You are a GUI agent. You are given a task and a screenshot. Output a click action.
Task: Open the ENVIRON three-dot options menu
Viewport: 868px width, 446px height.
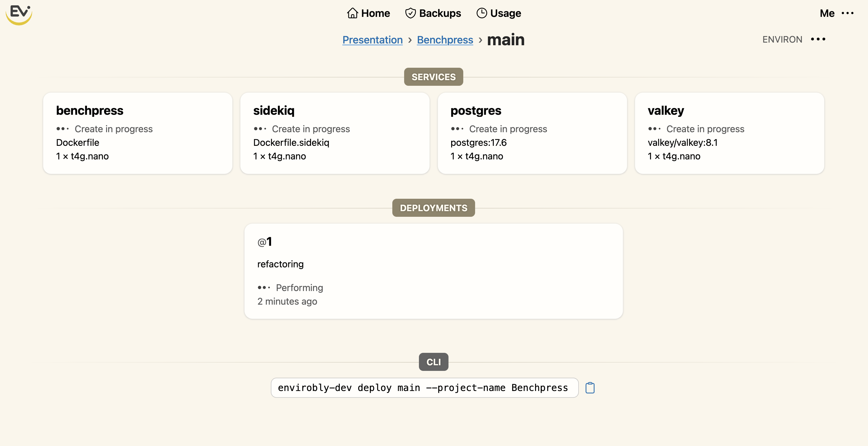(818, 39)
